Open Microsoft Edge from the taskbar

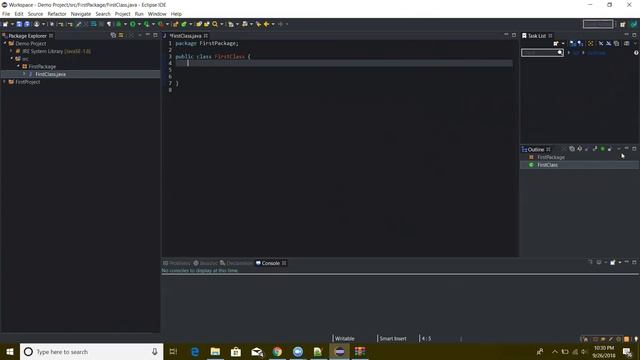pyautogui.click(x=195, y=351)
